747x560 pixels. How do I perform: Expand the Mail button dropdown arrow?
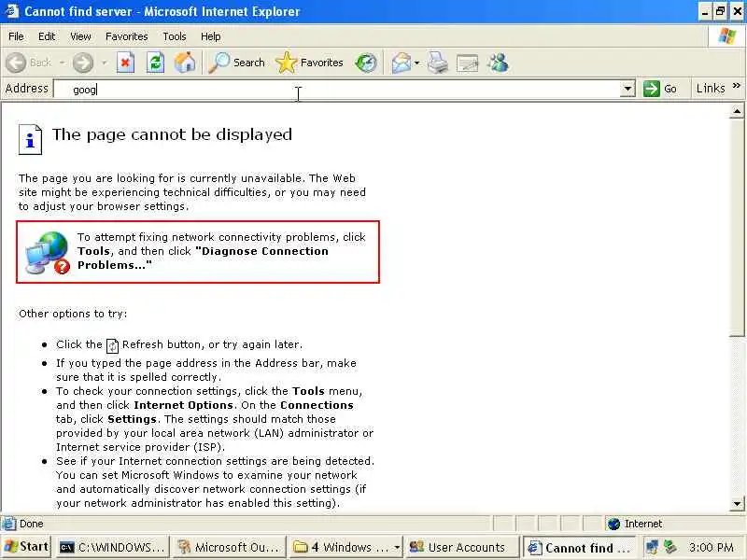[x=416, y=63]
